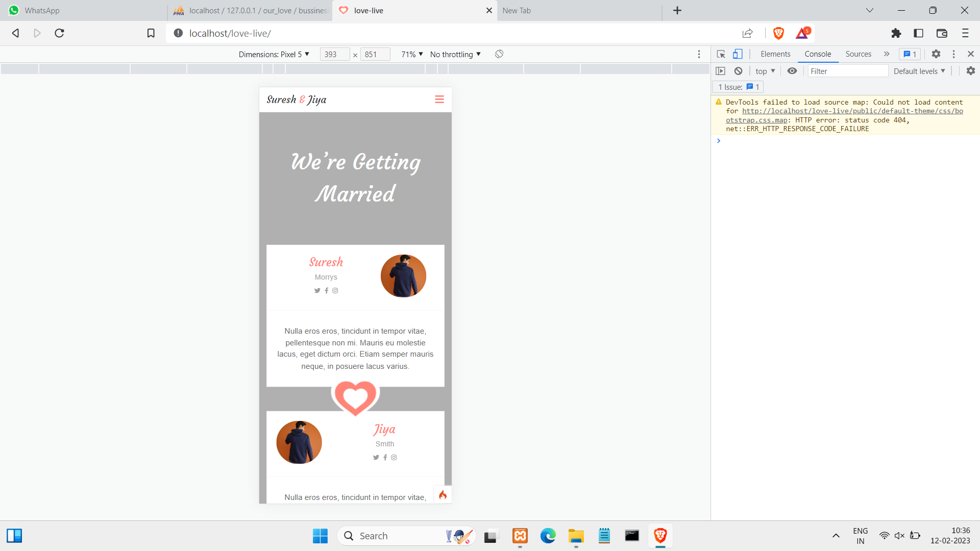Bookmark this page
Viewport: 980px width, 551px height.
151,33
